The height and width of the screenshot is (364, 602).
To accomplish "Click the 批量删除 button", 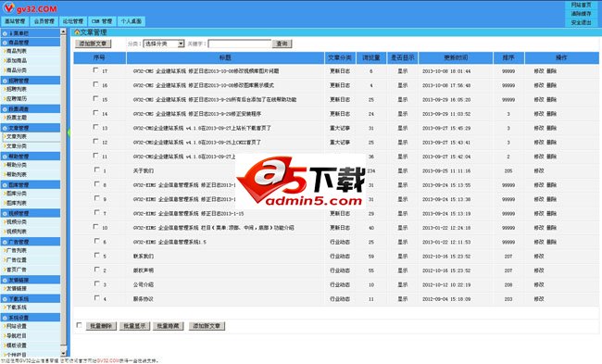I will [101, 326].
